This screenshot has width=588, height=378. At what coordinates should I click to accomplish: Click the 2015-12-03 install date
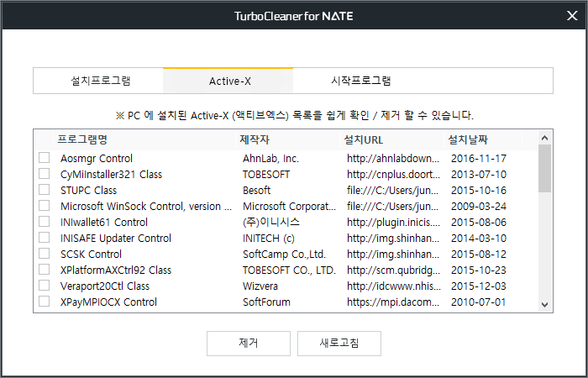tap(479, 286)
